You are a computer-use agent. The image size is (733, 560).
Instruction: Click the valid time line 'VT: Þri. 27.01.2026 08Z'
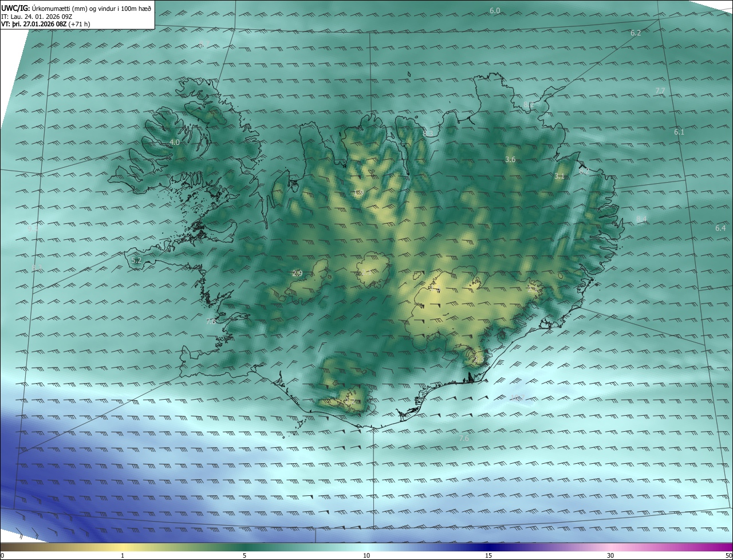click(34, 24)
